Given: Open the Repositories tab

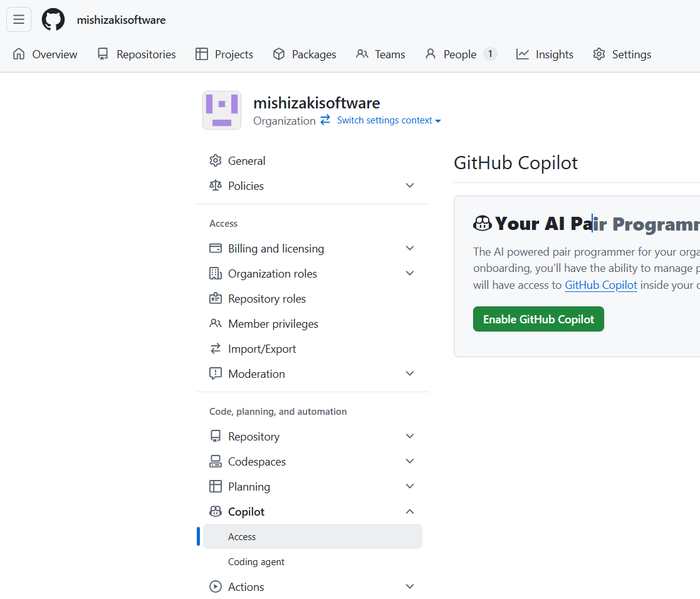Looking at the screenshot, I should tap(137, 55).
